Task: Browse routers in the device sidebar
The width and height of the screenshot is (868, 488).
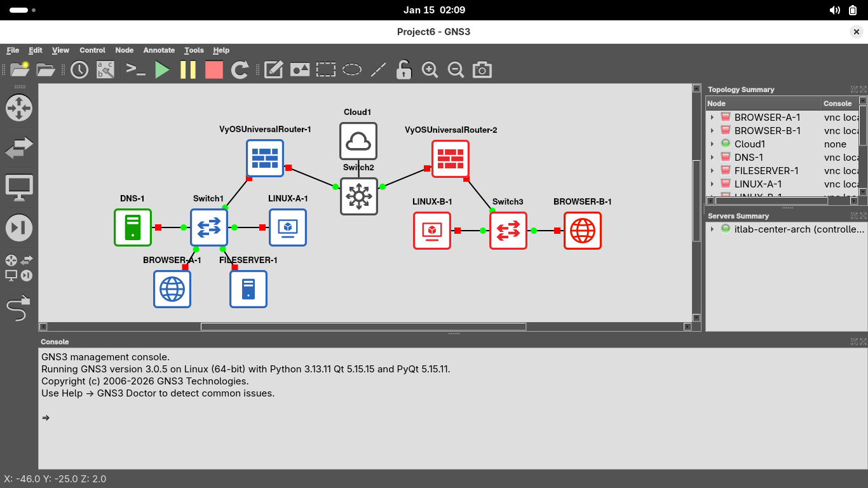Action: pos(18,108)
